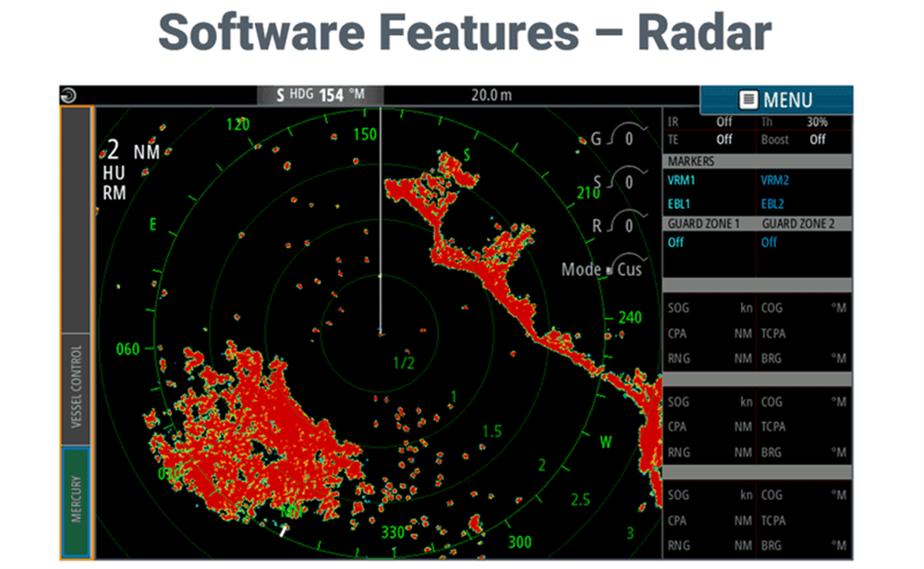924x569 pixels.
Task: Click the 150 bearing label on radar
Action: pyautogui.click(x=365, y=134)
